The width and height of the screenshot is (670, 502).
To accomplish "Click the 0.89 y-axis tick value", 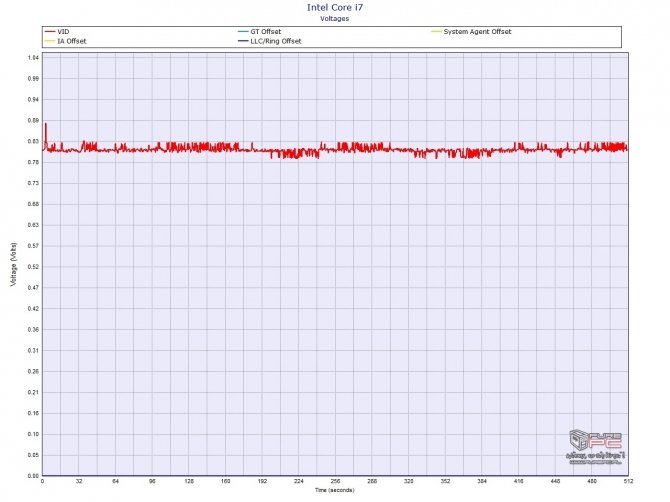I will click(x=33, y=120).
